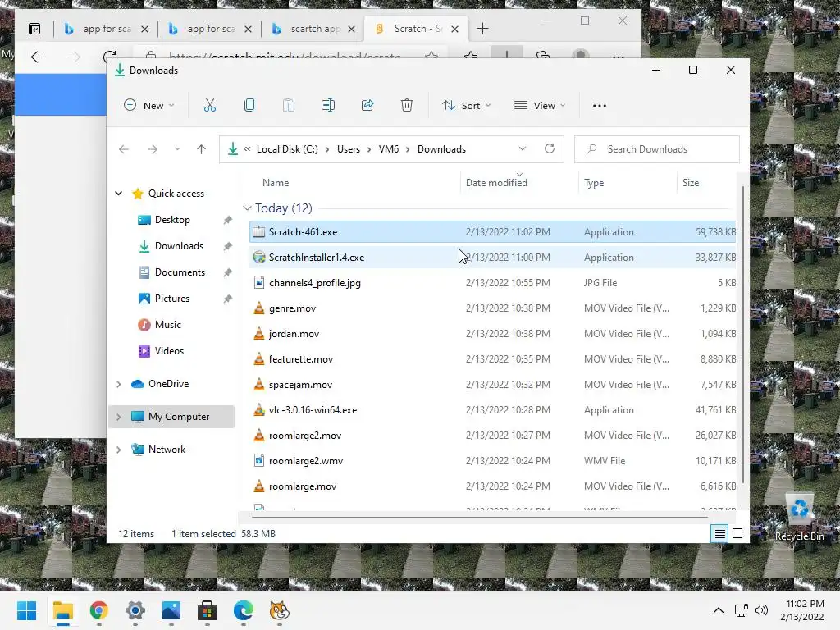840x630 pixels.
Task: Expand the Network tree node
Action: point(118,450)
